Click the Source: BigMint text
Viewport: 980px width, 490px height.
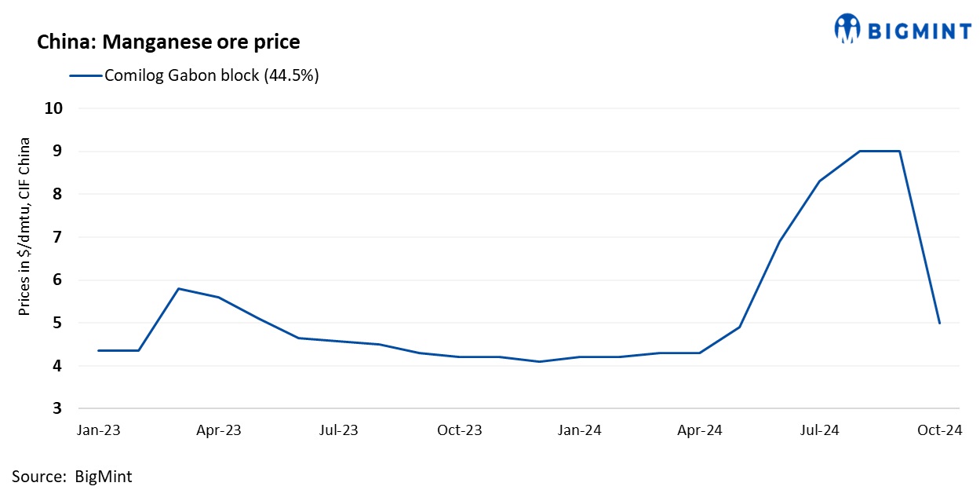(x=72, y=476)
